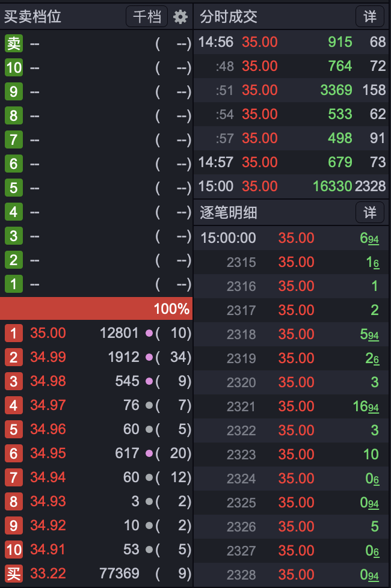This screenshot has height=588, width=391.
Task: Click the red 100% ratio bar
Action: (96, 308)
